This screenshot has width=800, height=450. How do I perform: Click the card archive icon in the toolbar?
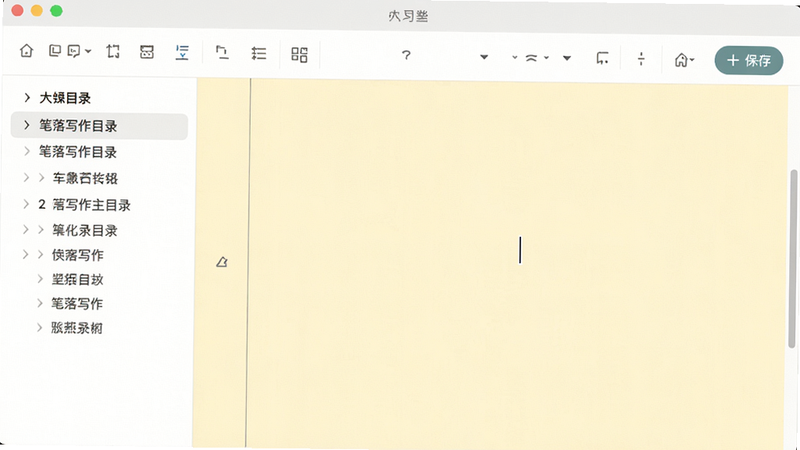click(x=147, y=52)
